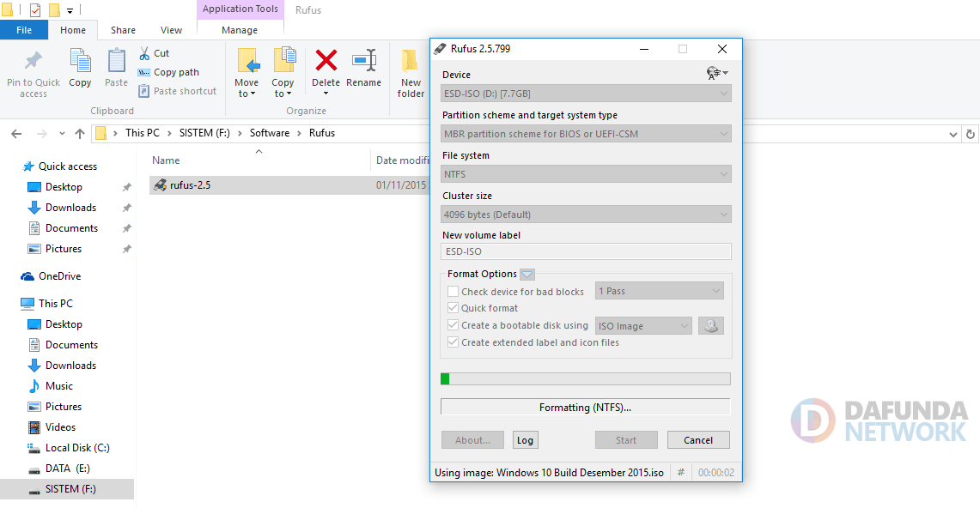Click the hash checksum icon in status bar
Image resolution: width=980 pixels, height=508 pixels.
tap(681, 473)
